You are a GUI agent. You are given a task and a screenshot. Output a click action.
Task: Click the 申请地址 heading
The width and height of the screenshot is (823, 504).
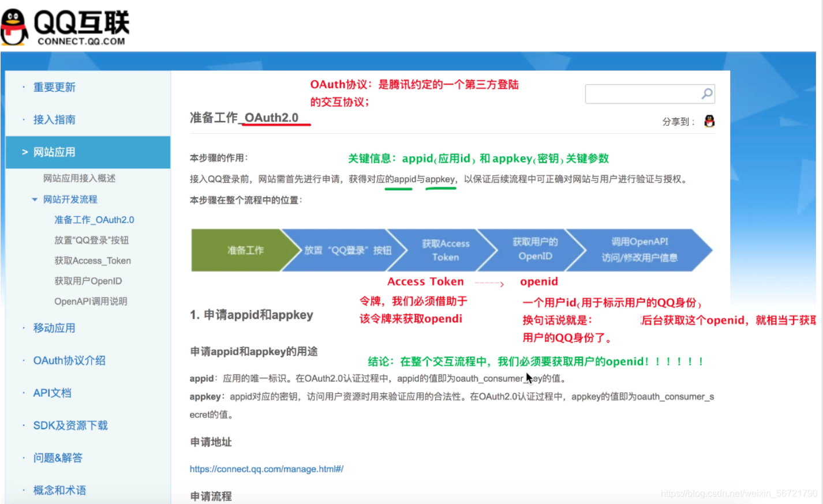tap(211, 442)
